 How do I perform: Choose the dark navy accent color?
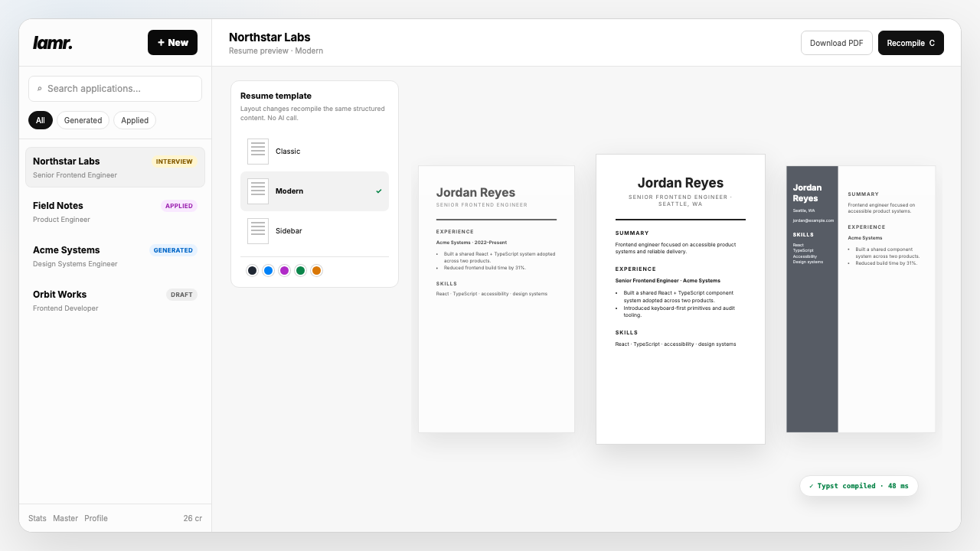252,270
